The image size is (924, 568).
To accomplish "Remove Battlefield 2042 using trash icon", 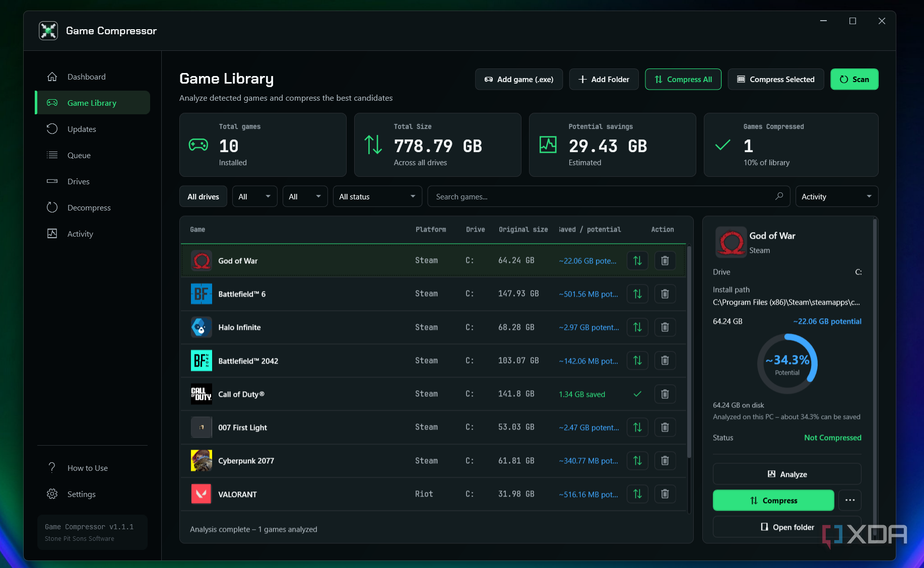I will click(x=665, y=361).
